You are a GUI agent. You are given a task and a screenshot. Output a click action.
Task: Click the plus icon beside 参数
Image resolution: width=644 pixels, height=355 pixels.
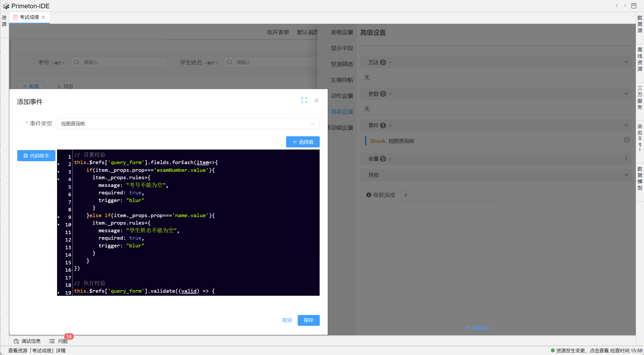point(390,94)
